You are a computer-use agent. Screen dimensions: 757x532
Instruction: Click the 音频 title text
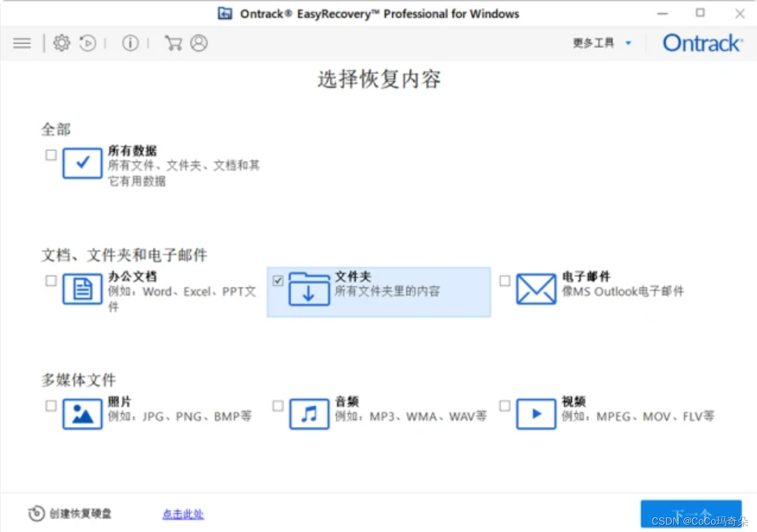[347, 402]
